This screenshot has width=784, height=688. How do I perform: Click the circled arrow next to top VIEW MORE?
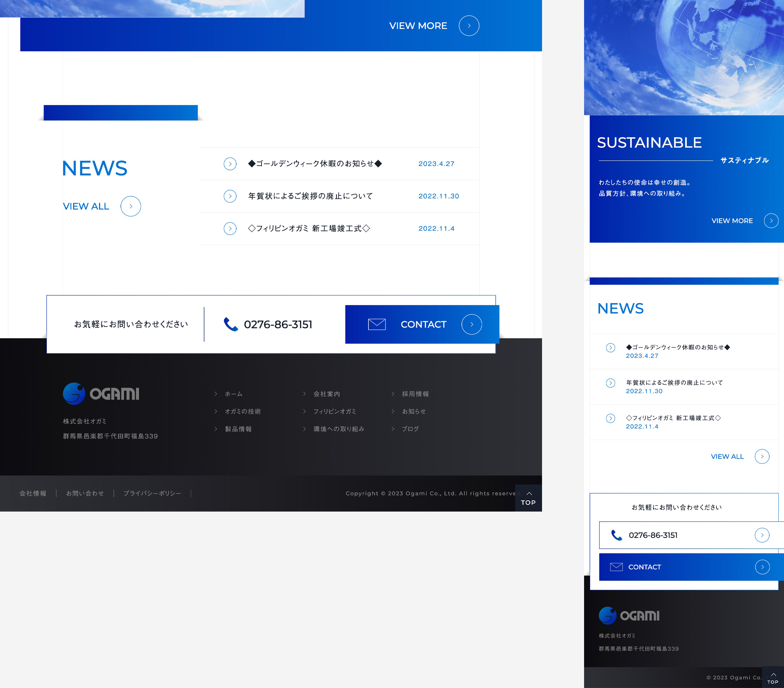pyautogui.click(x=469, y=26)
